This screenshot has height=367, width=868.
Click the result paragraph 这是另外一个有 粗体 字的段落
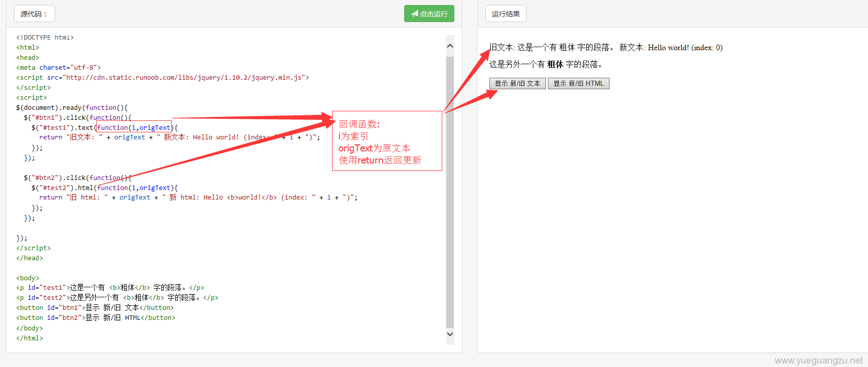coord(547,64)
